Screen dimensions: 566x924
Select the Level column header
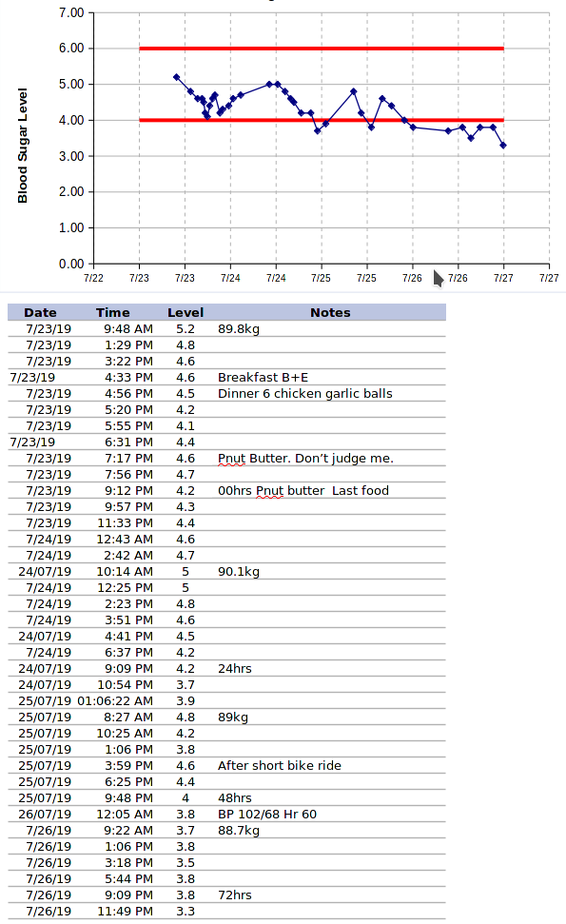click(x=185, y=312)
